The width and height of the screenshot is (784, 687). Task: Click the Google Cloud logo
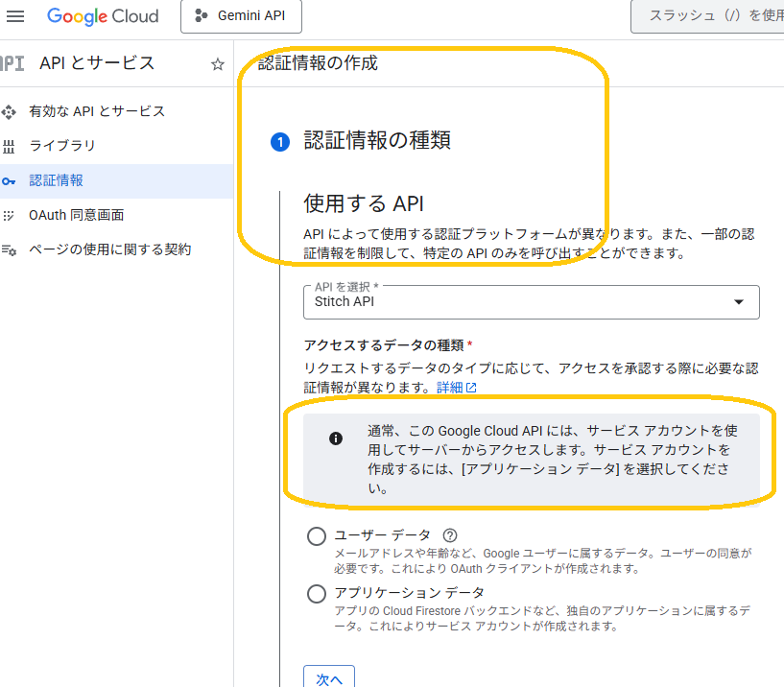click(x=104, y=16)
